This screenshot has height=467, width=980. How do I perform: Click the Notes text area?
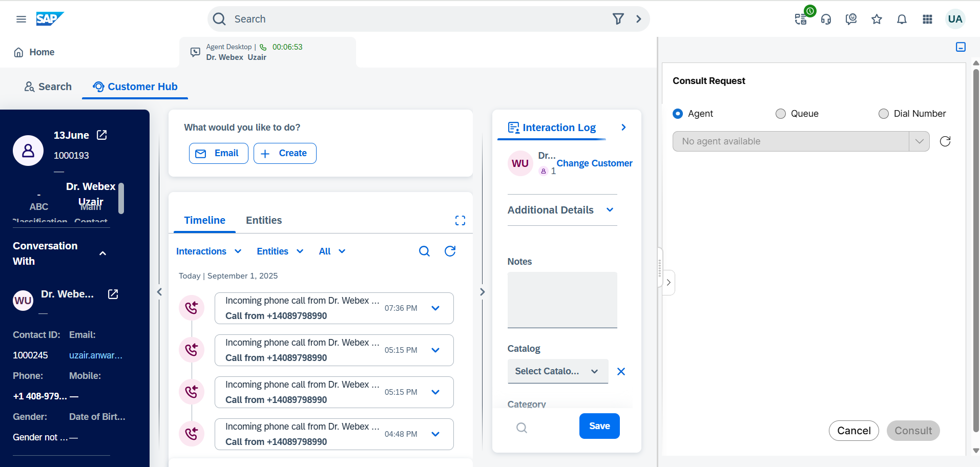click(562, 300)
